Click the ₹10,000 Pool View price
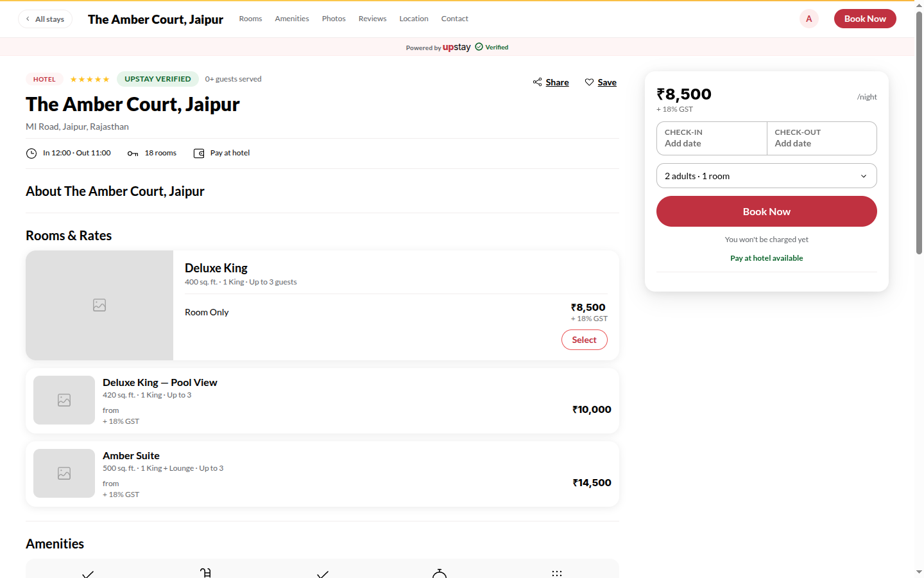Image resolution: width=924 pixels, height=578 pixels. click(592, 410)
